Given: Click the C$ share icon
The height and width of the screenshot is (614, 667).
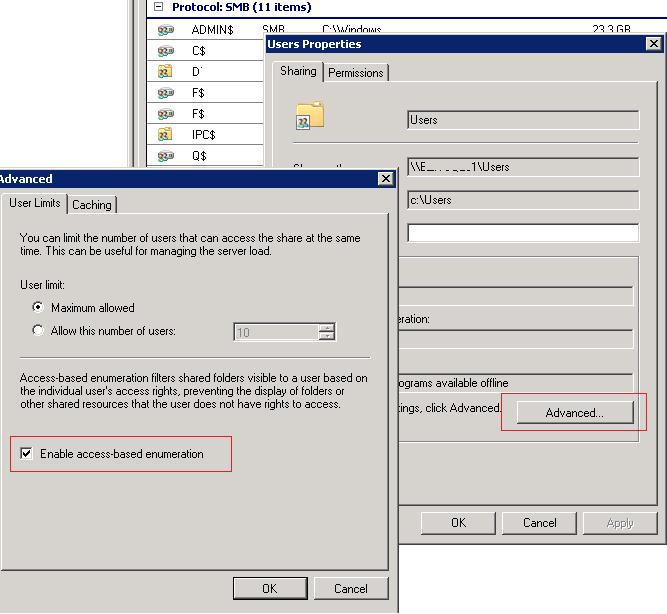Looking at the screenshot, I should [x=167, y=51].
